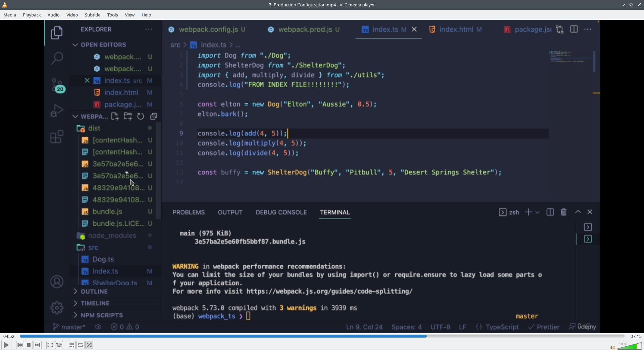Refresh the explorer file tree
This screenshot has width=644, height=350.
(x=141, y=117)
